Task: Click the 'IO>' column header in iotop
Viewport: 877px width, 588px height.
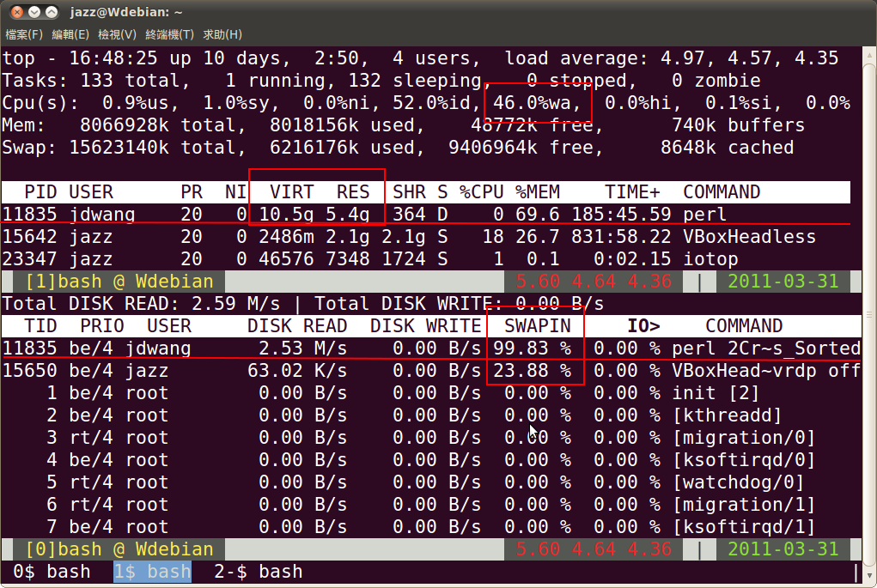Action: pyautogui.click(x=643, y=326)
